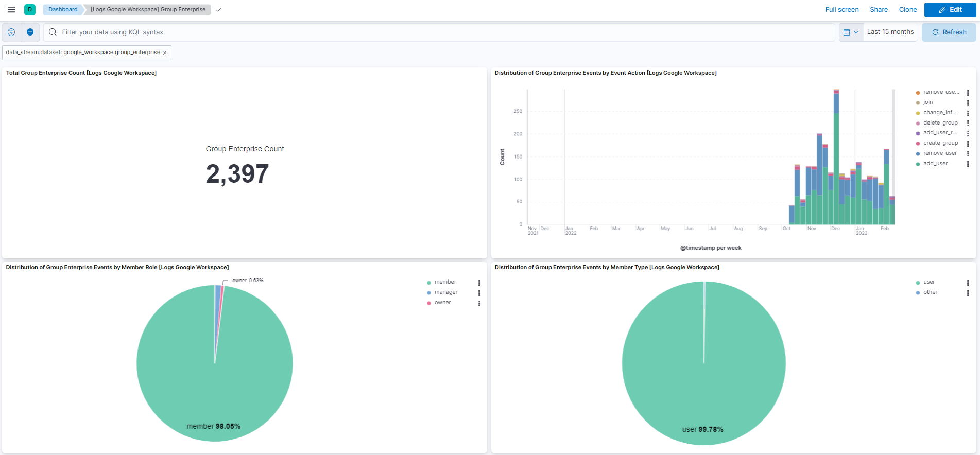The image size is (980, 455).
Task: Remove the data_stream.dataset filter pill
Action: [x=165, y=52]
